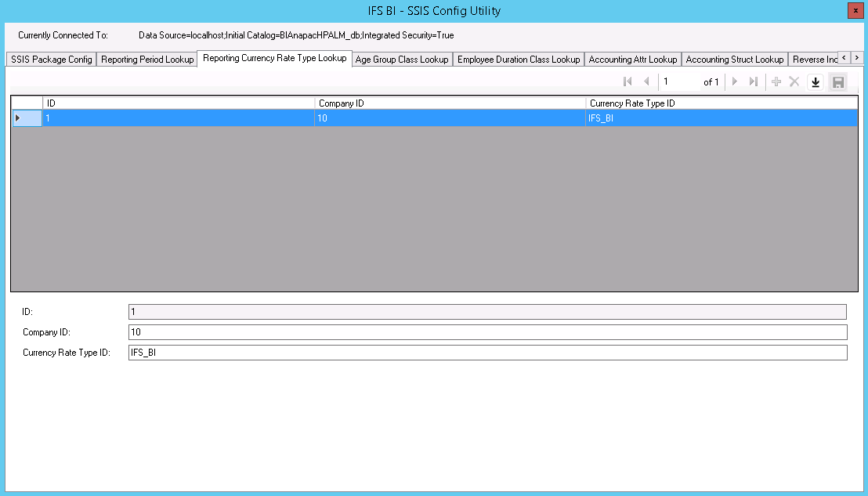This screenshot has height=496, width=868.
Task: Click the download/import arrow icon
Action: point(816,82)
